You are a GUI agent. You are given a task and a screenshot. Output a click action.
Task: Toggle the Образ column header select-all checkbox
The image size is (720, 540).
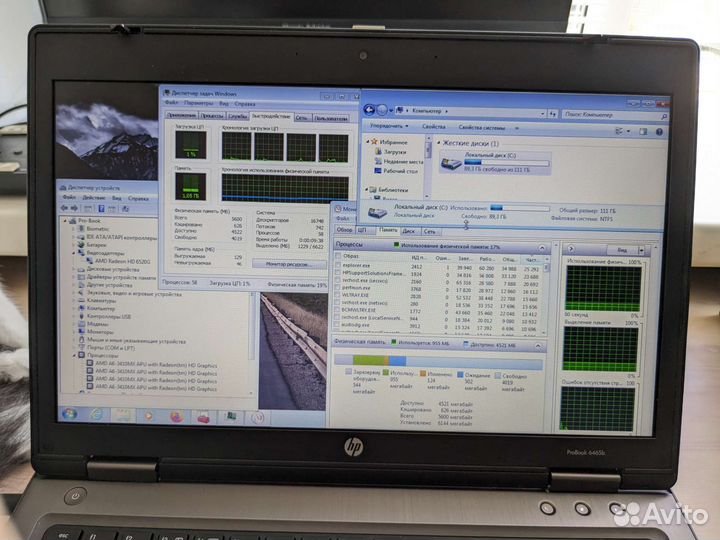point(338,256)
